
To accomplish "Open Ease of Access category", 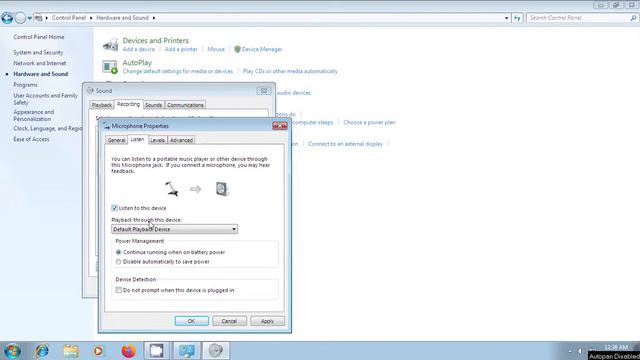I will pyautogui.click(x=31, y=139).
